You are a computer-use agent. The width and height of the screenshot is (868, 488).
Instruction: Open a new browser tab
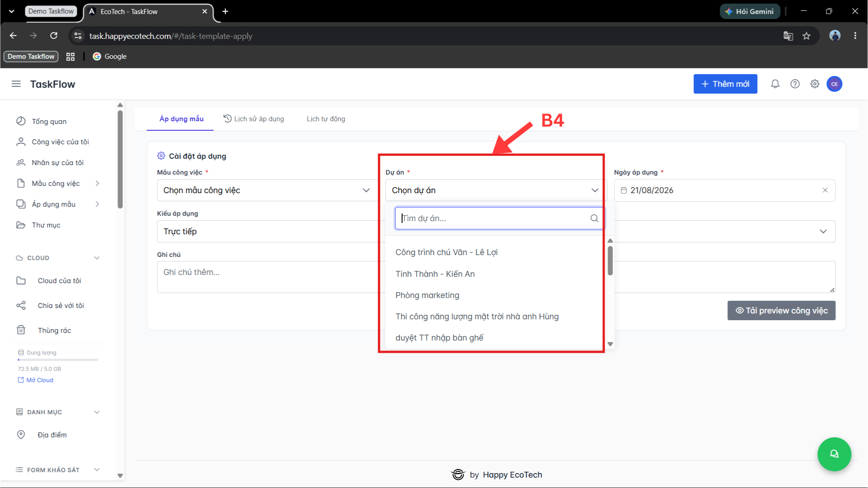coord(225,11)
